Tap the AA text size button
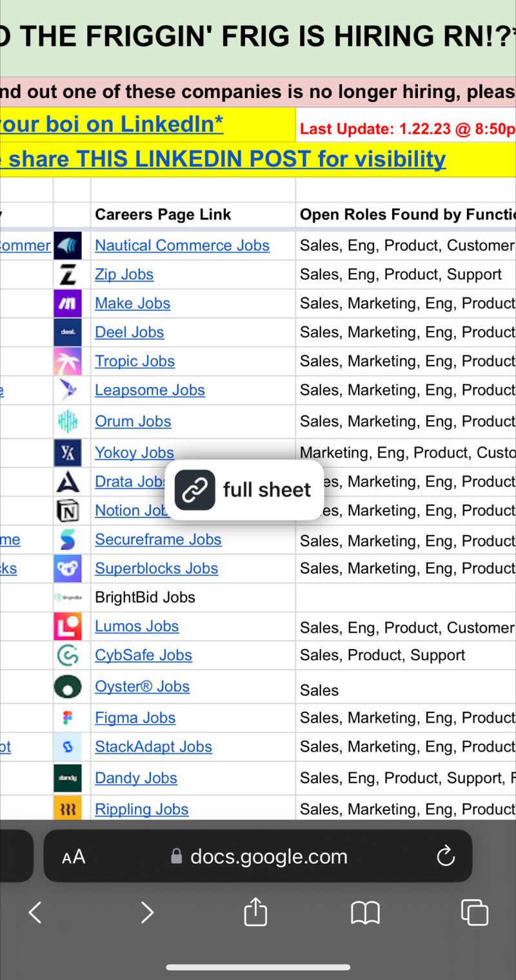 pos(74,857)
